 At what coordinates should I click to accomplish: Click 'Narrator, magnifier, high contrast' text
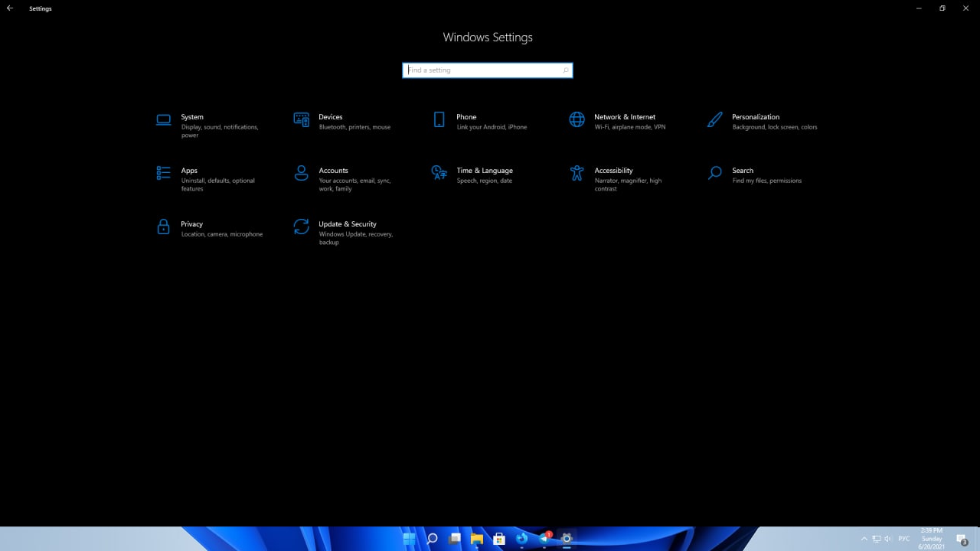[x=628, y=184]
